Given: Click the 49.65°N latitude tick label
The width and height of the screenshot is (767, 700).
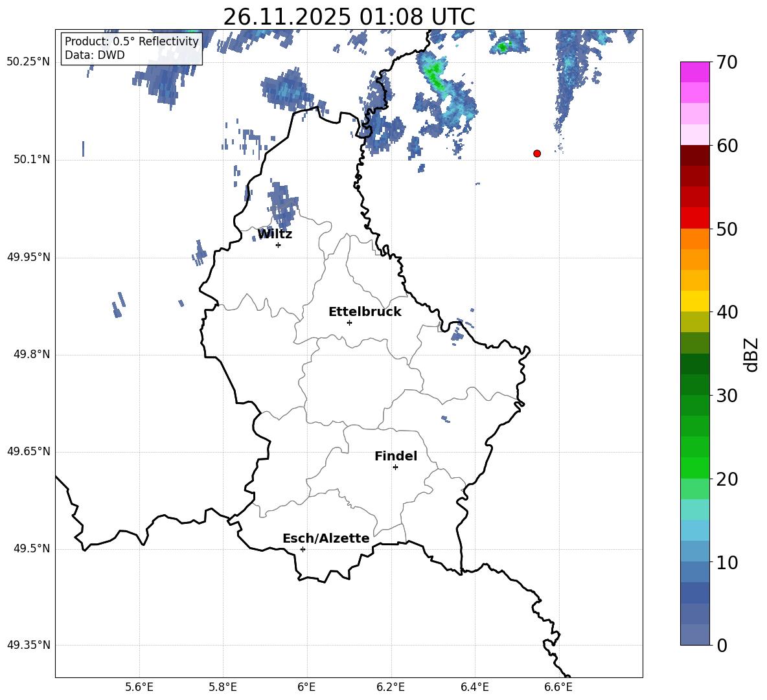Looking at the screenshot, I should point(29,451).
